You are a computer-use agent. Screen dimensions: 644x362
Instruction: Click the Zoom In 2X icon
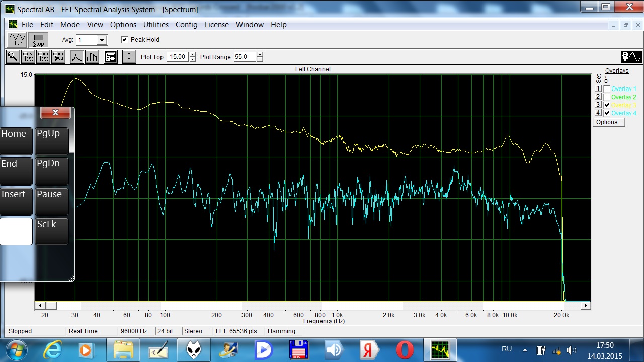pos(28,57)
